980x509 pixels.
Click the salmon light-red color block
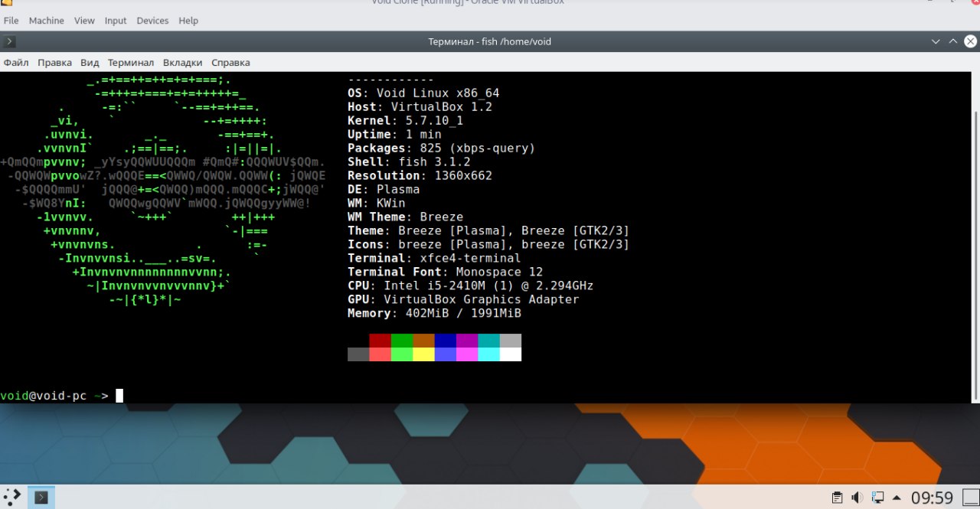pyautogui.click(x=380, y=354)
